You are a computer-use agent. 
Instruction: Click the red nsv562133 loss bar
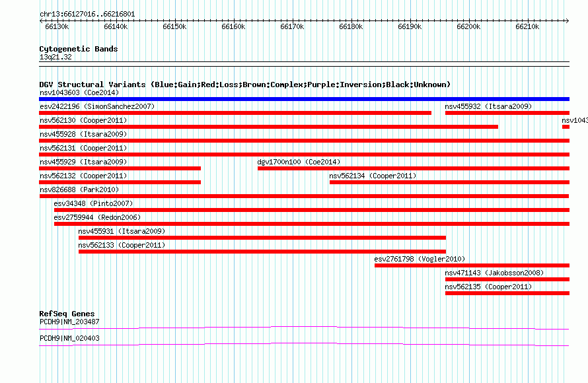262,252
